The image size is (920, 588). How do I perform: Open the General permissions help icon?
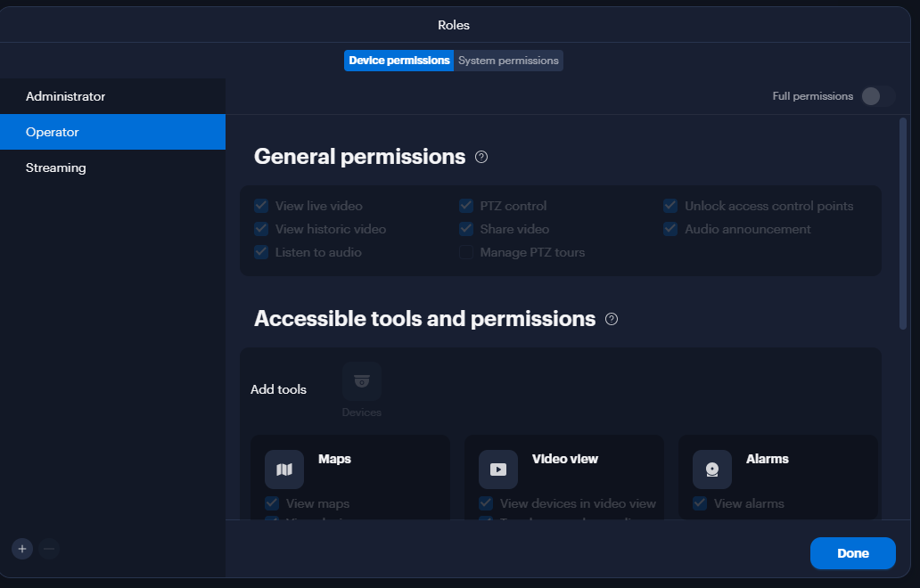(481, 157)
